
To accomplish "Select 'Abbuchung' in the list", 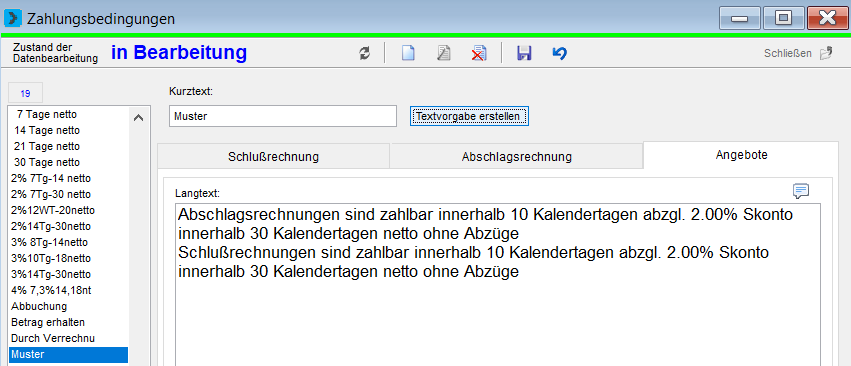I will pyautogui.click(x=69, y=306).
